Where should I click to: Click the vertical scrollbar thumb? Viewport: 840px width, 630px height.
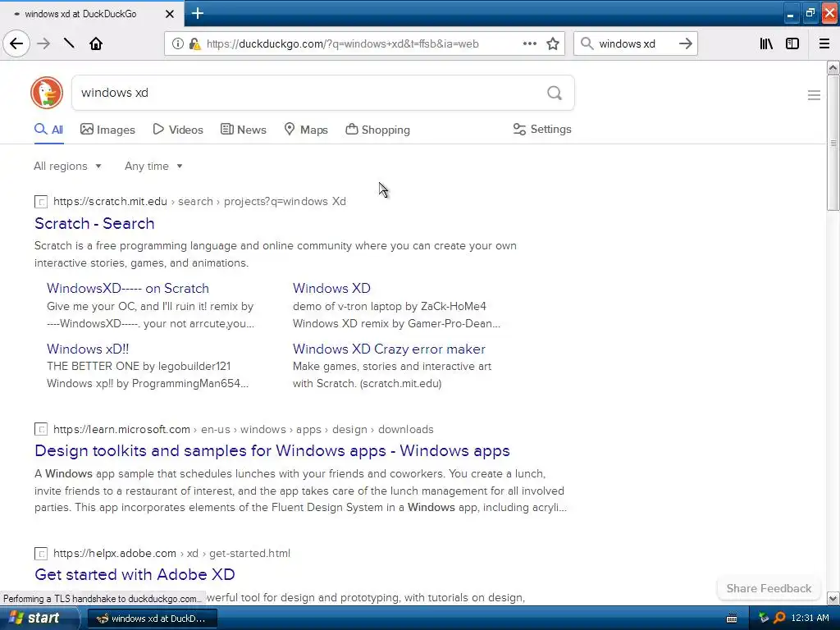tap(833, 143)
